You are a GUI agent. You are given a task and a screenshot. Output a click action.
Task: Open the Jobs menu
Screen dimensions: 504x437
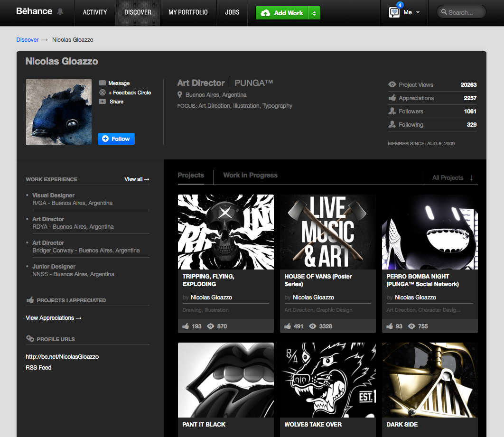[x=232, y=12]
